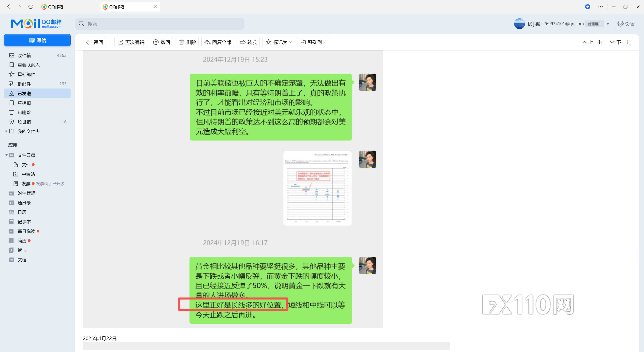Click the browser back arrow
Image resolution: width=644 pixels, height=352 pixels.
9,7
